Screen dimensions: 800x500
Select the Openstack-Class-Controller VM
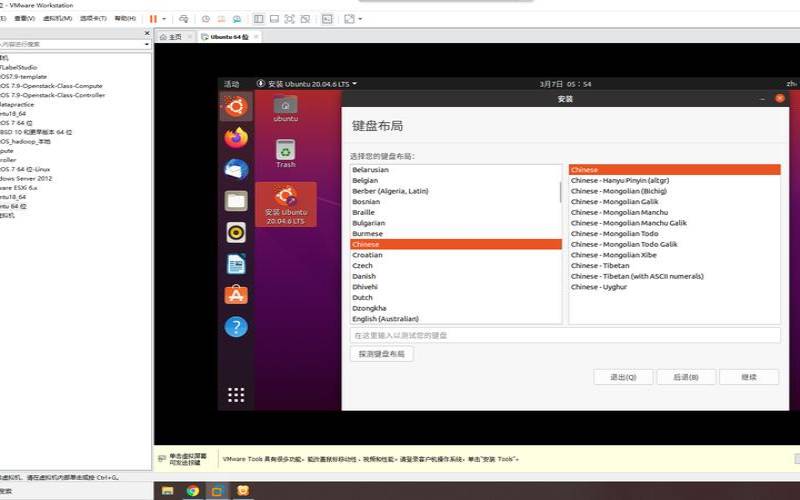[53, 95]
